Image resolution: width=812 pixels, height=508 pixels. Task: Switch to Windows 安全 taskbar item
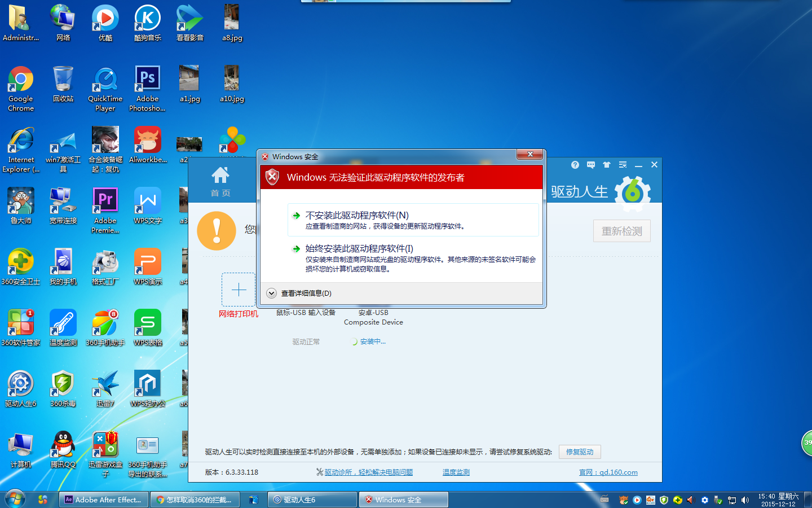(x=404, y=500)
